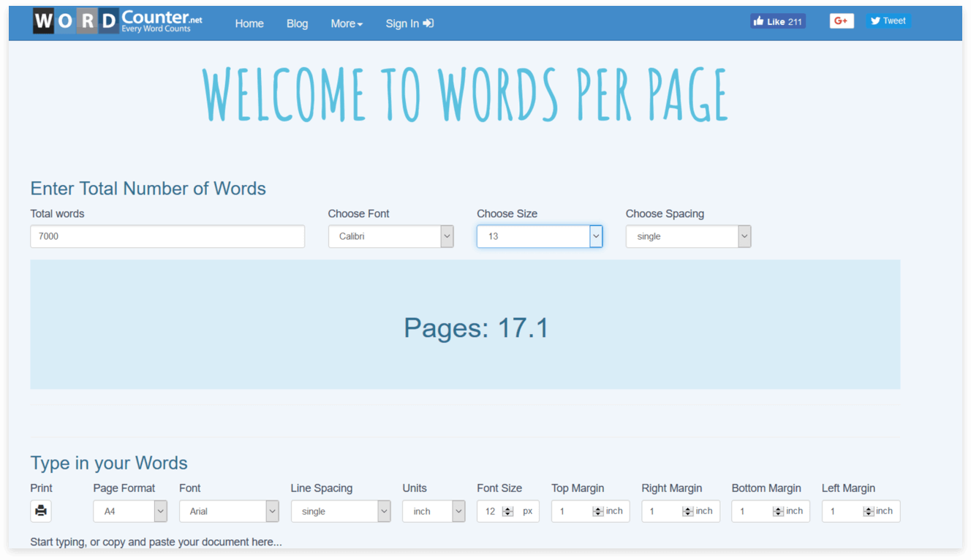Click the Total words input field
The height and width of the screenshot is (560, 971).
[167, 236]
